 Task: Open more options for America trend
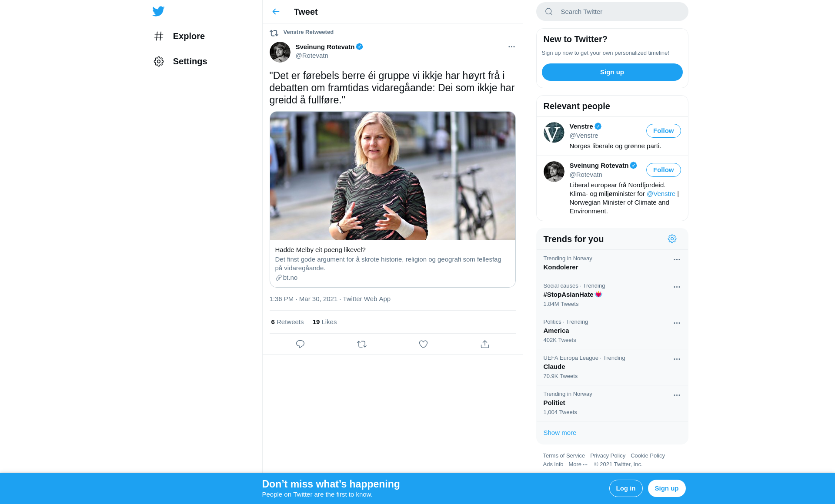[677, 323]
